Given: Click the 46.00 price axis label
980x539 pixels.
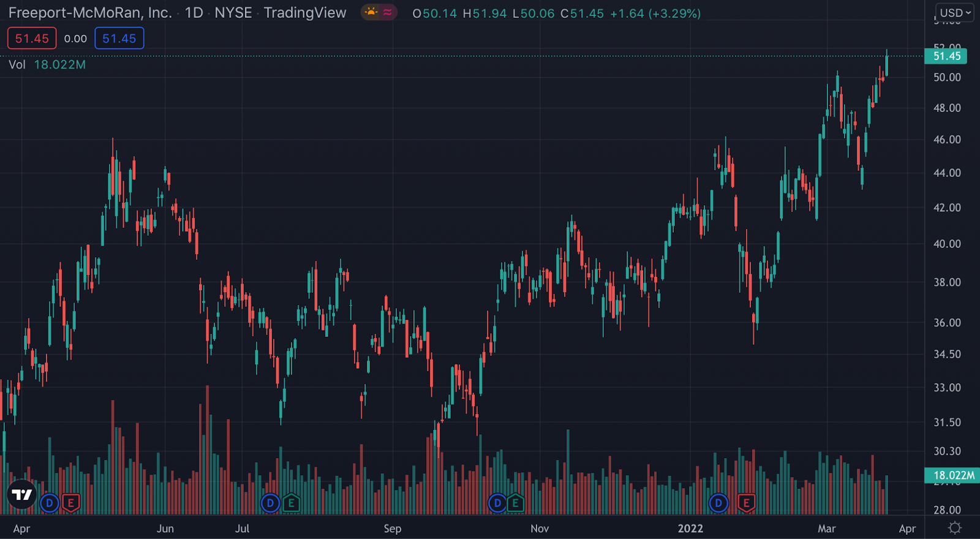Looking at the screenshot, I should [947, 140].
